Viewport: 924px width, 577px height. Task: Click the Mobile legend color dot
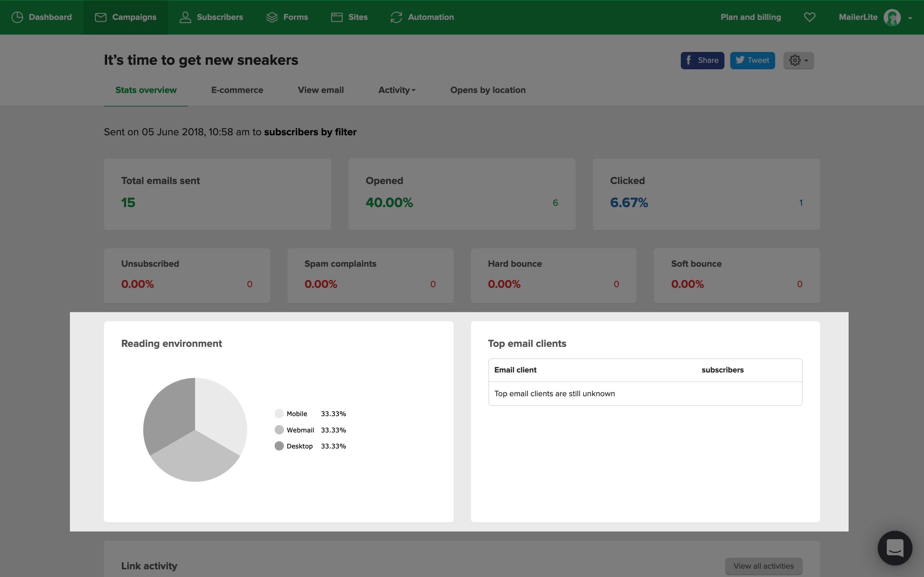coord(279,414)
